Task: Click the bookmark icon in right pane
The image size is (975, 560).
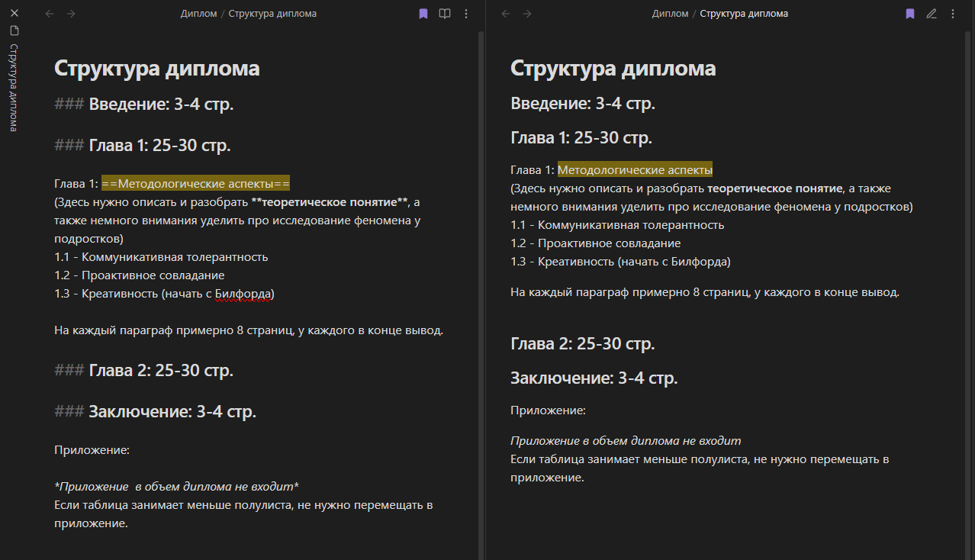Action: 910,14
